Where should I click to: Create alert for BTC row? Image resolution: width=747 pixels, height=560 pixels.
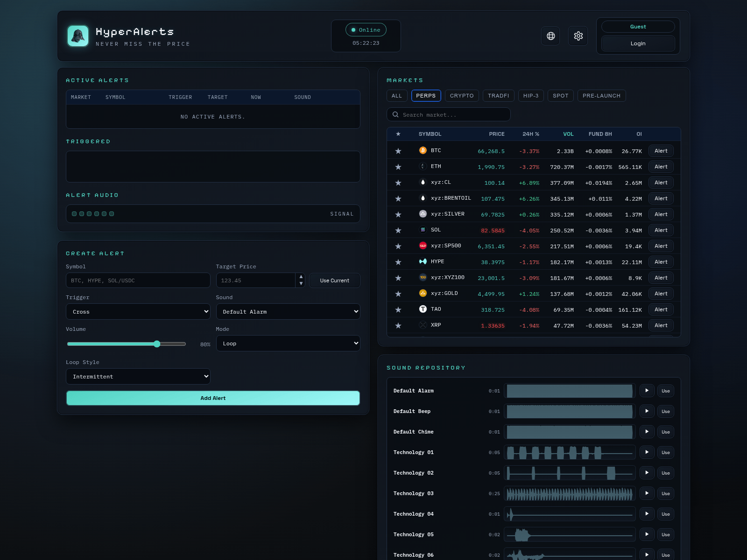(x=661, y=151)
